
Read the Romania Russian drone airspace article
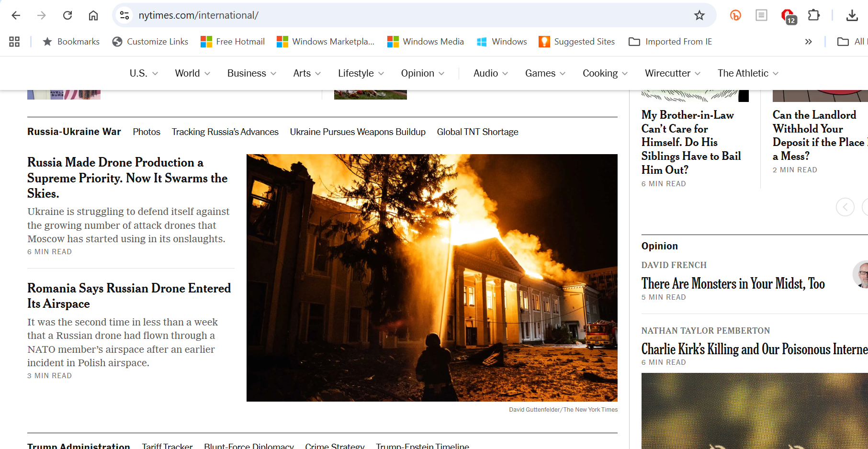(x=129, y=296)
